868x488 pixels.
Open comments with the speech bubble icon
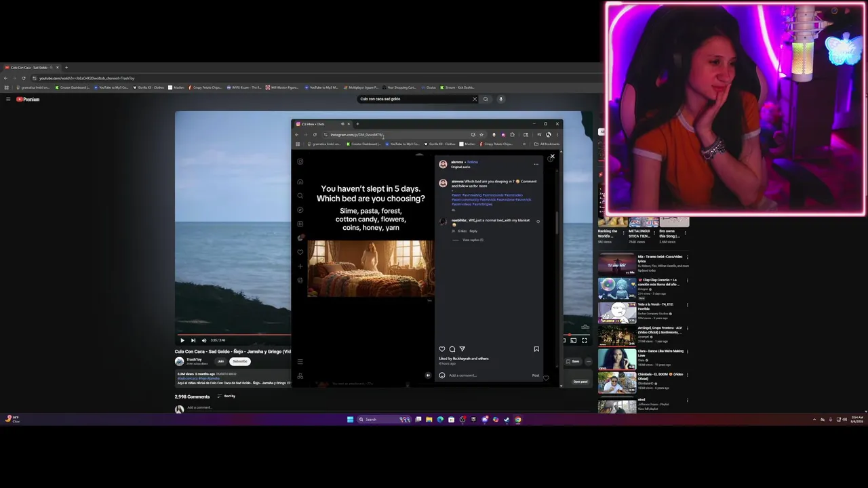452,349
